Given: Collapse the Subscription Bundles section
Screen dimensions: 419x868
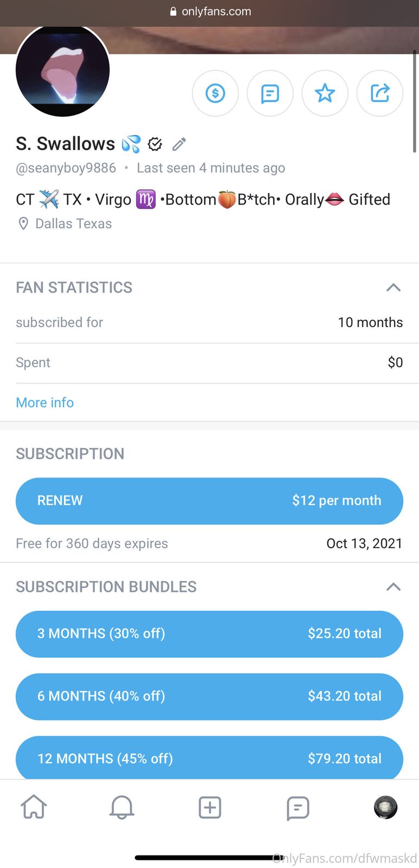Looking at the screenshot, I should 393,587.
